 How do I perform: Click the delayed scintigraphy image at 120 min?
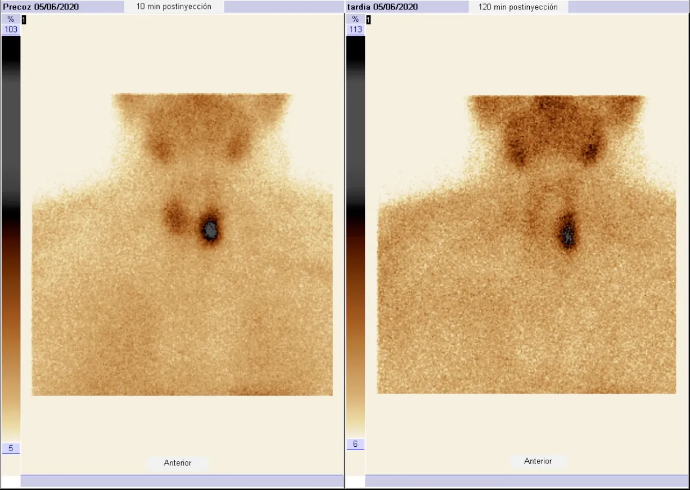coord(526,244)
